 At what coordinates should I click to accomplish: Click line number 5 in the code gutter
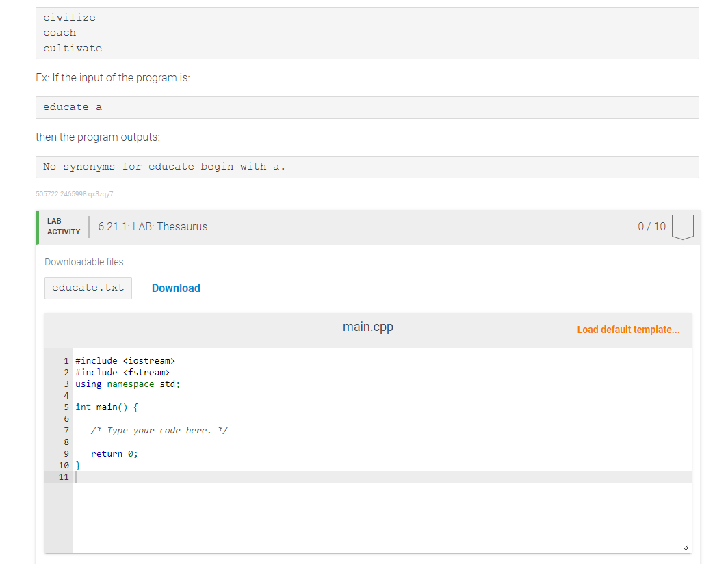tap(66, 407)
